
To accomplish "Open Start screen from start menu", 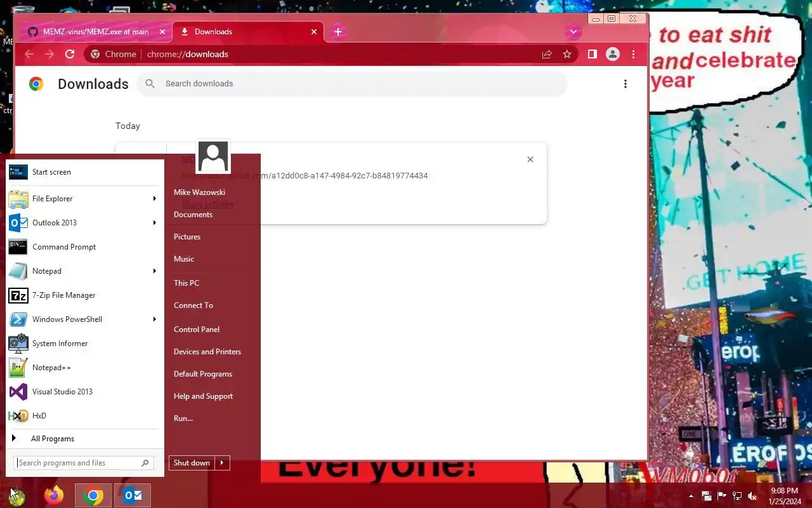I will coord(85,172).
